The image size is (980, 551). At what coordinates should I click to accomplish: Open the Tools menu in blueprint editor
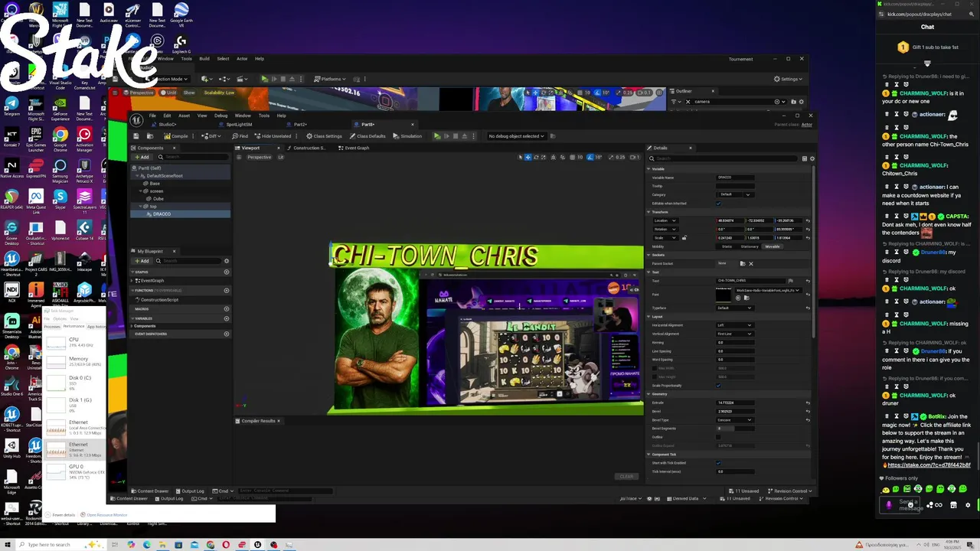point(264,116)
